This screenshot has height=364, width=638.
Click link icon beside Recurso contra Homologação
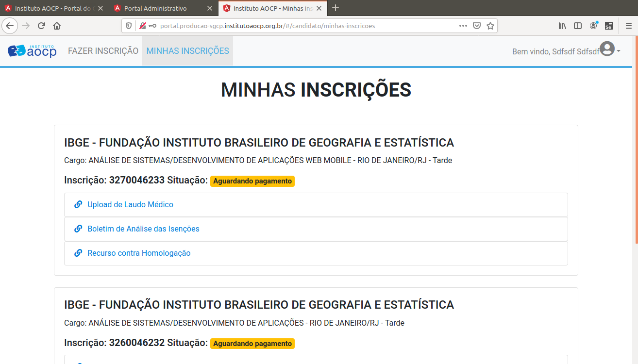point(78,253)
